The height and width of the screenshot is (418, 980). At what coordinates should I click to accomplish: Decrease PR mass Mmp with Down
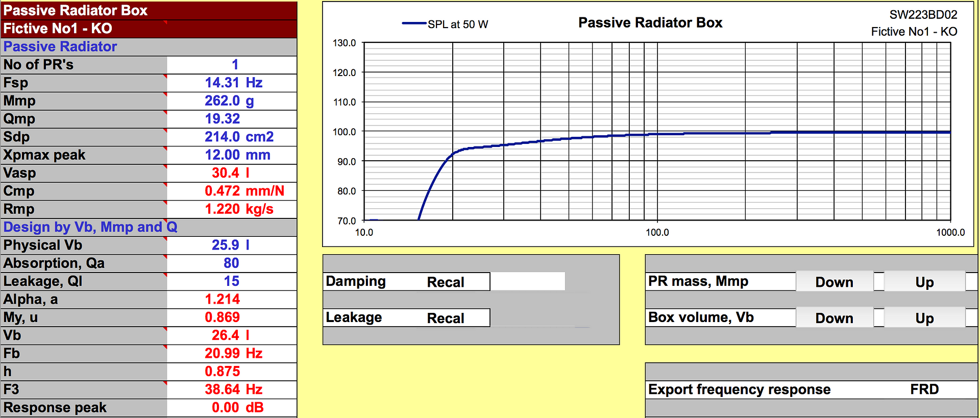[834, 282]
